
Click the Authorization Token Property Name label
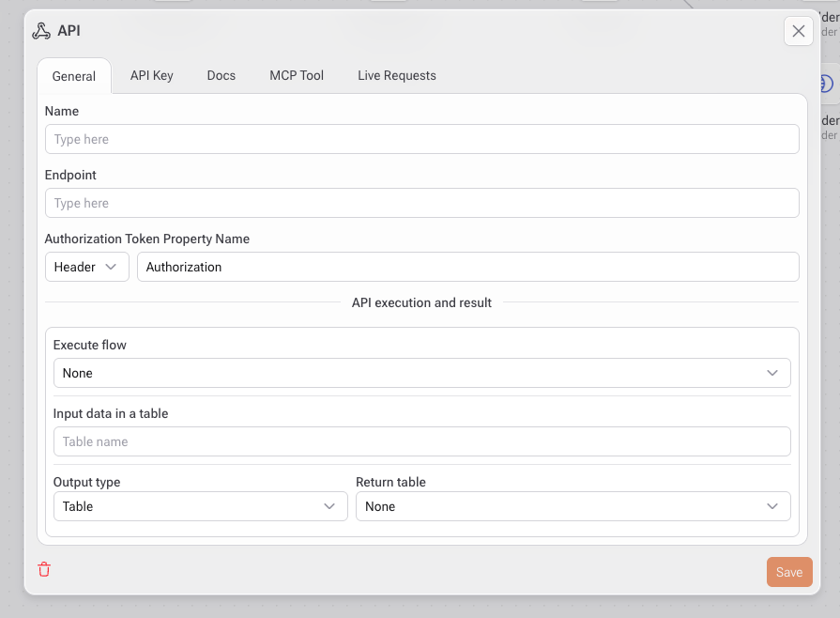[147, 239]
